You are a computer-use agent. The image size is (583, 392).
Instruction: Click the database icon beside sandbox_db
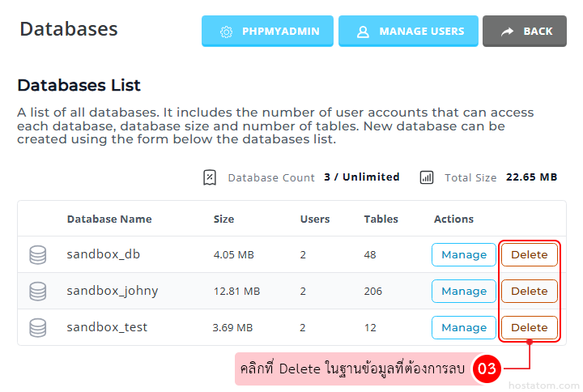click(37, 255)
